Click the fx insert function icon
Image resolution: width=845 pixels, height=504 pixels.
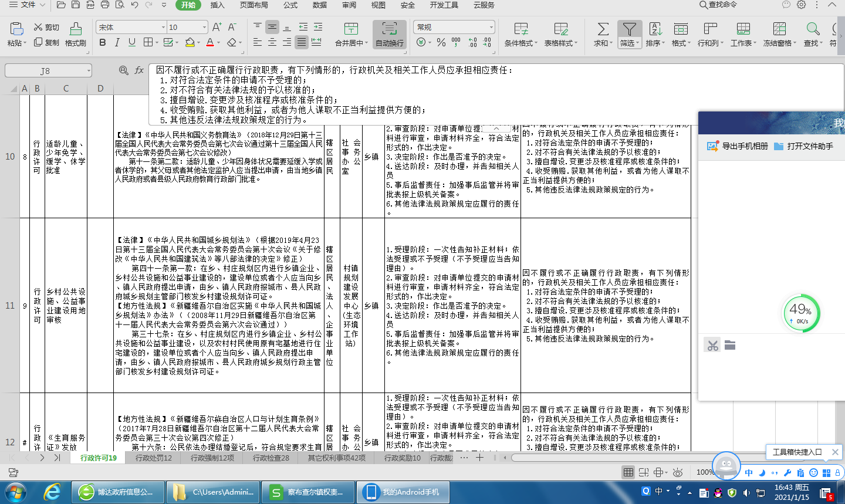(139, 70)
